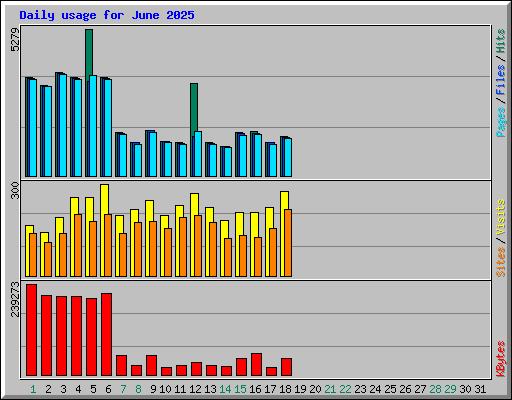Click the red KBytes bar for day 9
This screenshot has width=512, height=400.
coord(151,365)
